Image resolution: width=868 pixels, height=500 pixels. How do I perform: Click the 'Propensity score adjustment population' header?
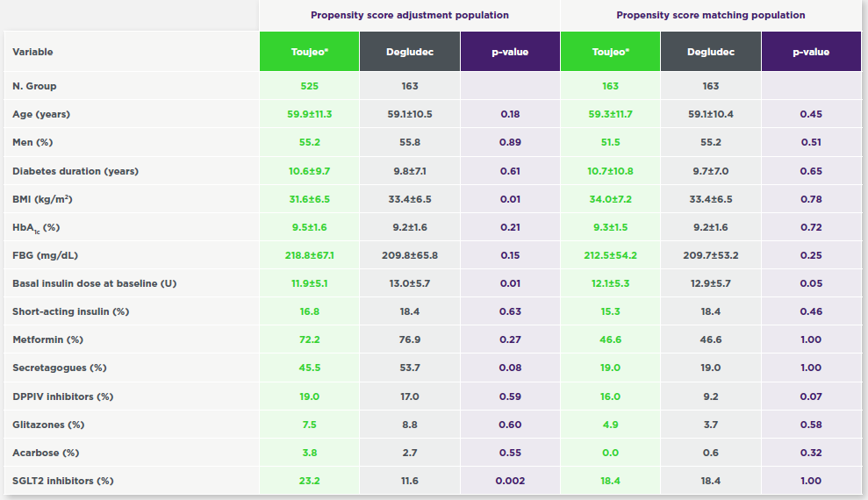coord(409,15)
